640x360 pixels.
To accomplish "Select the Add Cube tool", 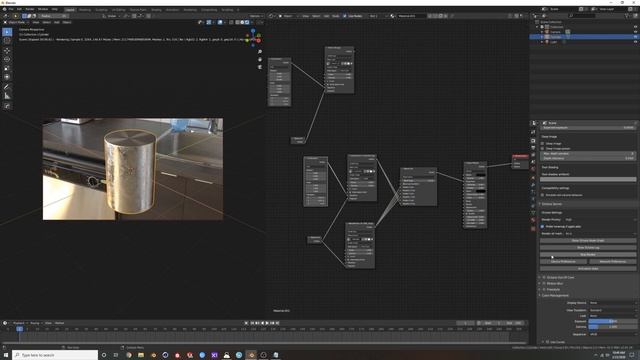I will point(7,106).
